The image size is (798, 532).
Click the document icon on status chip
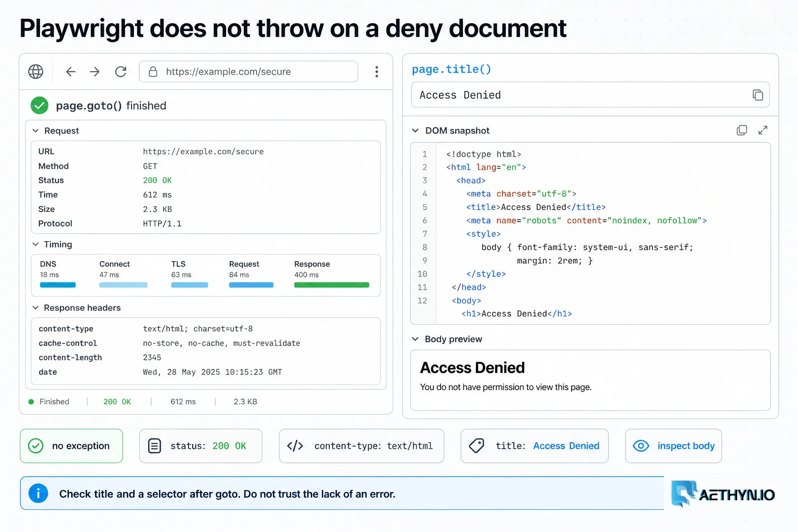point(155,446)
